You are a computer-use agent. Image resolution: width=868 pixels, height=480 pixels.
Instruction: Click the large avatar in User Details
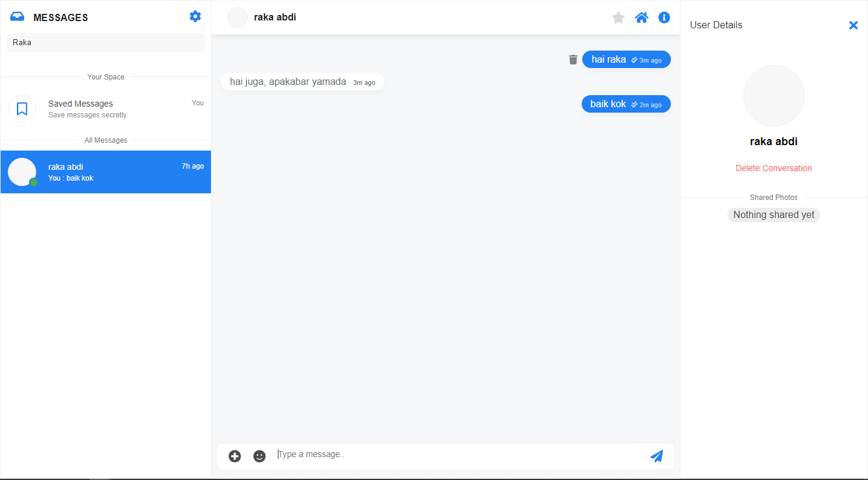tap(774, 96)
